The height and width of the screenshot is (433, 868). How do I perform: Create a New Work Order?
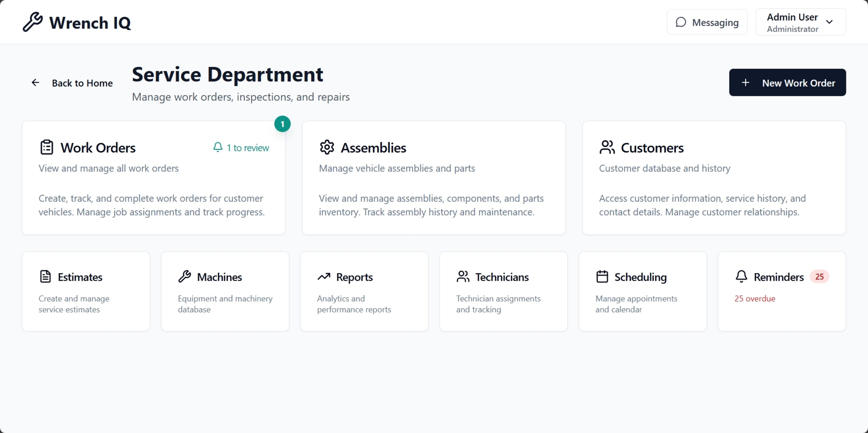click(x=787, y=82)
